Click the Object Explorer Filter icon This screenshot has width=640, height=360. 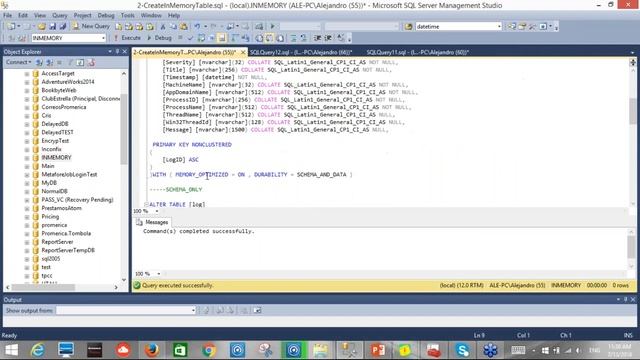click(70, 62)
